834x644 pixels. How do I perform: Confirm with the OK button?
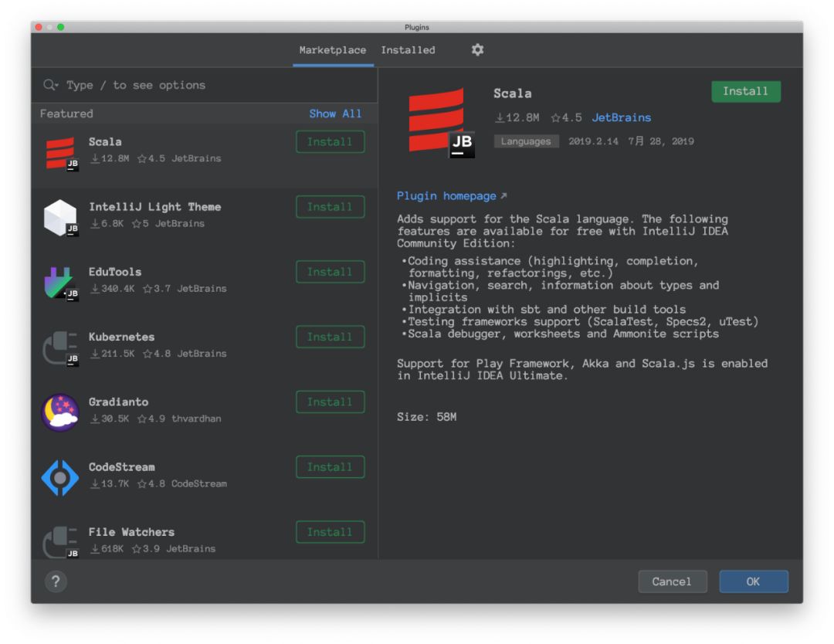pos(753,581)
